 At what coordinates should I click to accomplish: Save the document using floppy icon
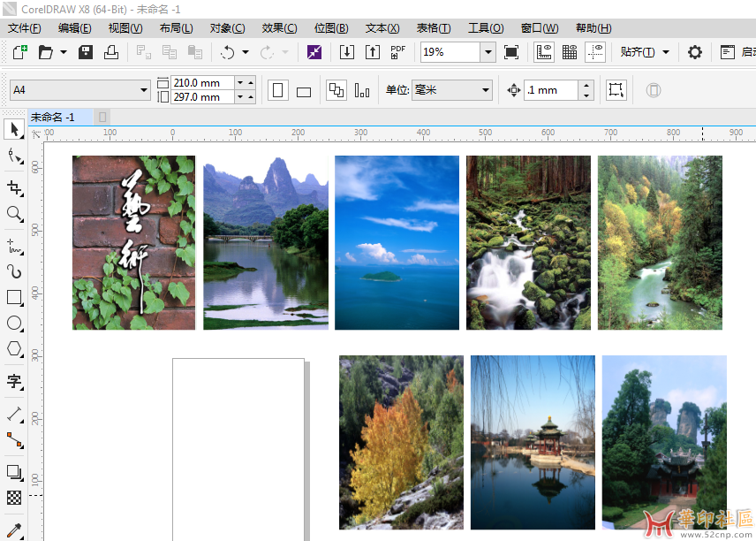86,51
